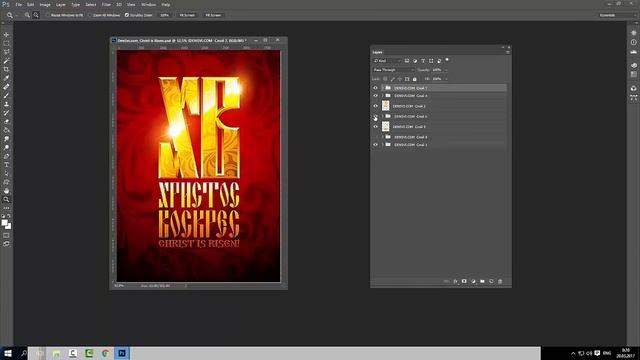Open layer filter Kind dropdown
This screenshot has width=640, height=360.
387,61
